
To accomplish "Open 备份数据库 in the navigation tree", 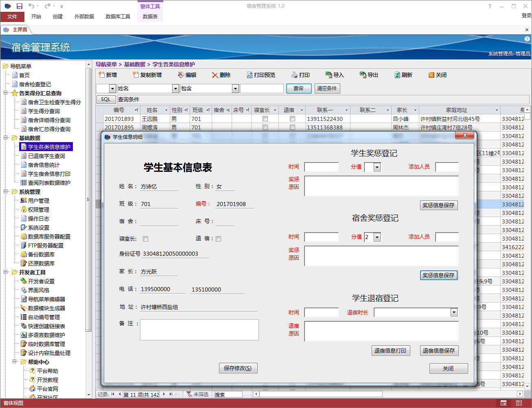I will click(x=41, y=254).
